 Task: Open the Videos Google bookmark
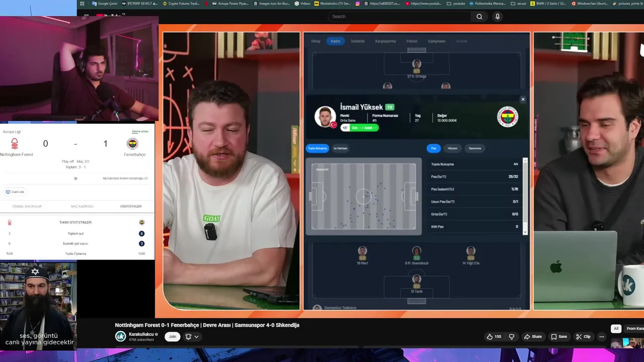(302, 4)
